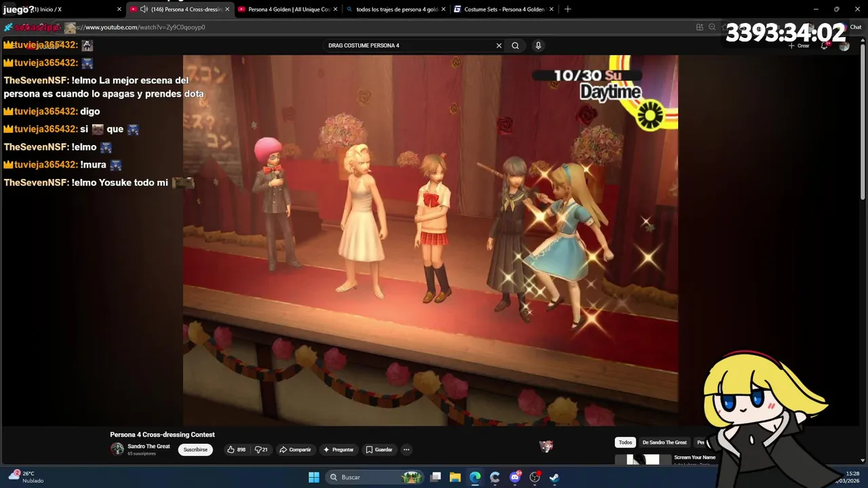
Task: Open Sandro The Great channel avatar
Action: (x=117, y=449)
